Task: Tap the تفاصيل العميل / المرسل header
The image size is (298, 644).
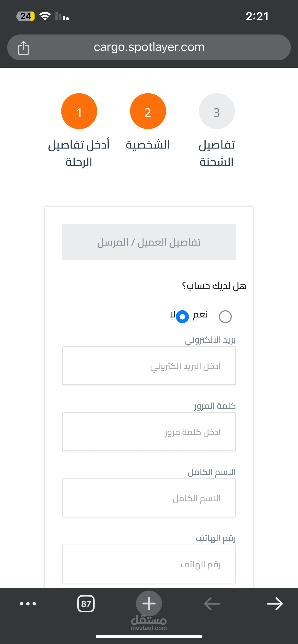Action: 149,242
